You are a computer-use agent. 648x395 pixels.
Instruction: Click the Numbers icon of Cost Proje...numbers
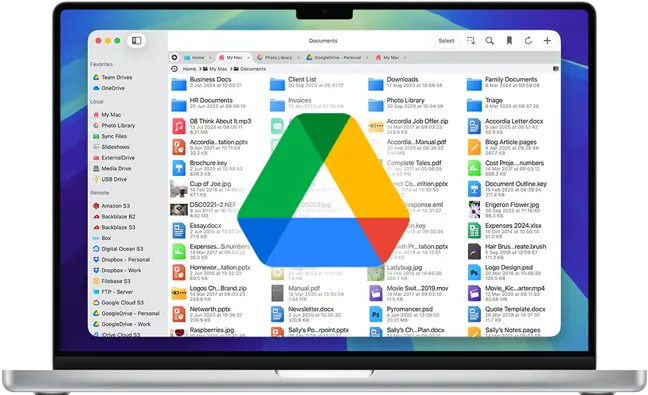pyautogui.click(x=474, y=168)
